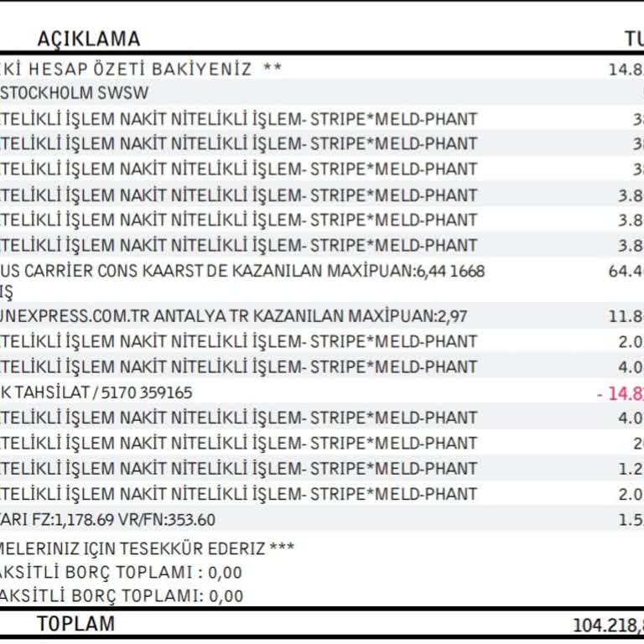Select the 64.4 amount beside CARRIER CONS

point(626,272)
